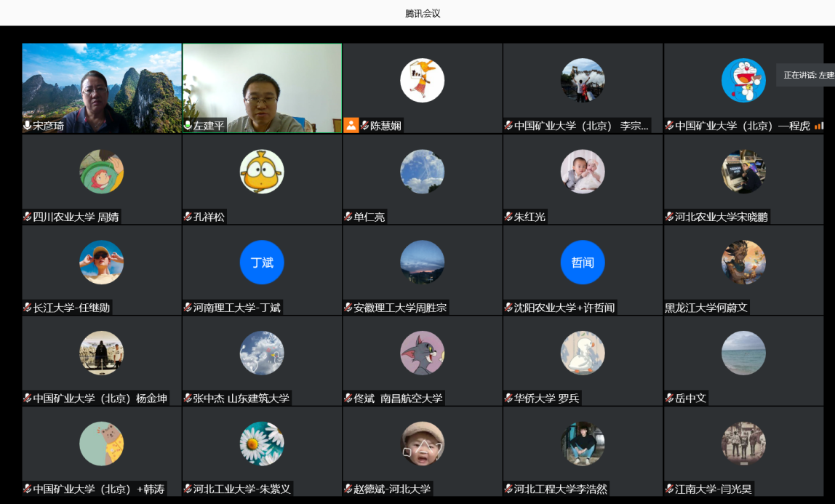Image resolution: width=835 pixels, height=504 pixels.
Task: Click the blue 哲闻 initials avatar
Action: (583, 262)
